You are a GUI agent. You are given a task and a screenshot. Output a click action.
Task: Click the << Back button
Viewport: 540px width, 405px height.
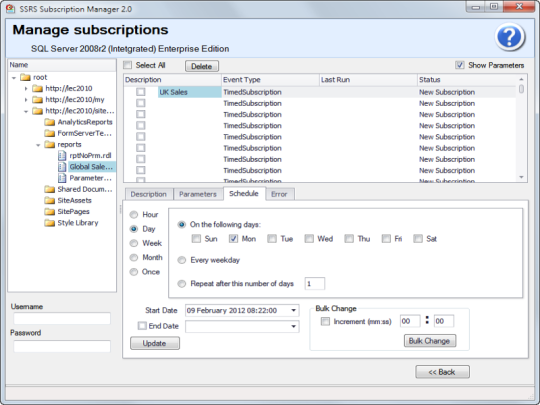click(x=442, y=372)
